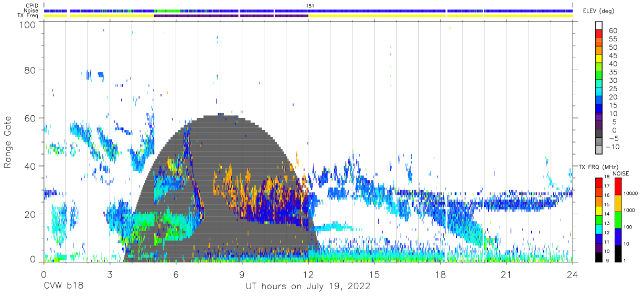Pick the blue swatch in the NOISE colorbar
644x297 pixels.
click(x=618, y=237)
